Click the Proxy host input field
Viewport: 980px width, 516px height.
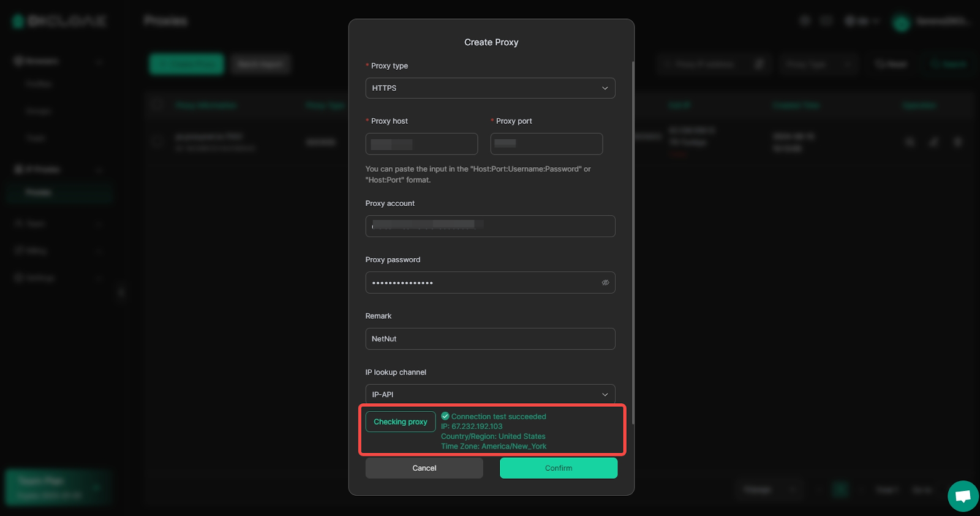point(421,144)
